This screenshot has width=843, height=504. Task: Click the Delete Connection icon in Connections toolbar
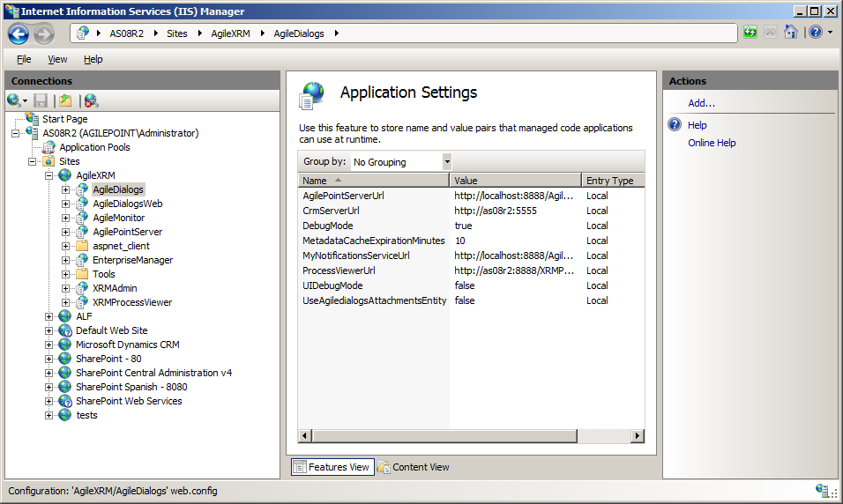[x=92, y=100]
